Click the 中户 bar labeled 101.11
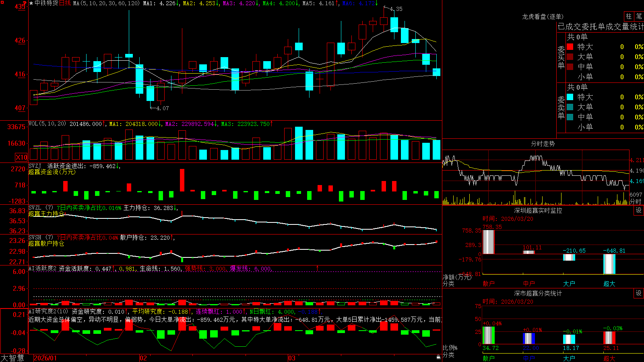644x362 pixels. point(529,252)
